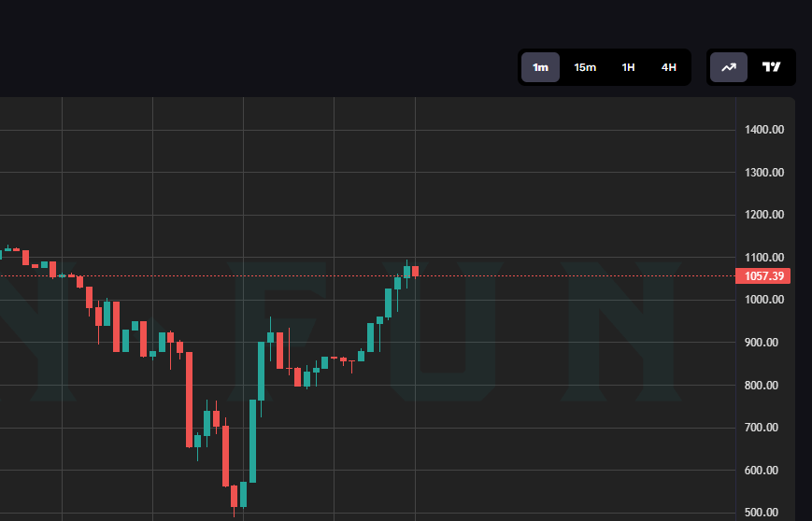
Task: Click the 700.00 price axis label
Action: pos(762,428)
